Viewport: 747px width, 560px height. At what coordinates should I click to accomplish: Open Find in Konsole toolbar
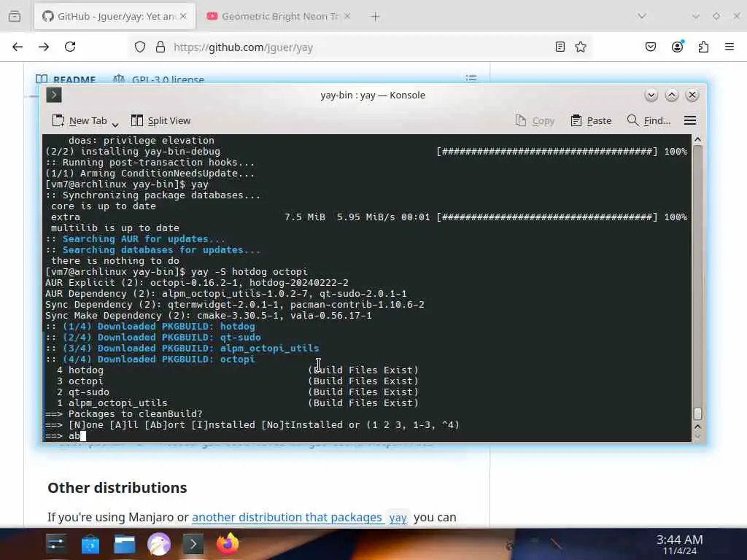pyautogui.click(x=649, y=121)
